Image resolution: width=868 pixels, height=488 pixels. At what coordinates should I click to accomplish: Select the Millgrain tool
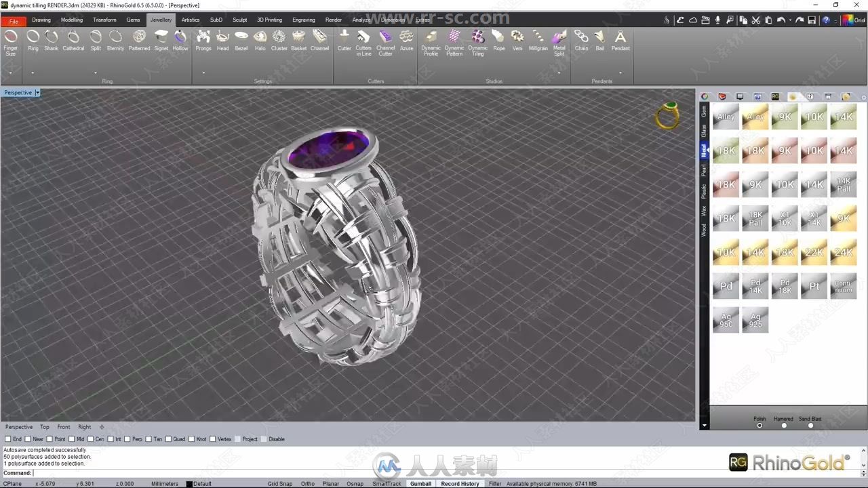pyautogui.click(x=538, y=41)
